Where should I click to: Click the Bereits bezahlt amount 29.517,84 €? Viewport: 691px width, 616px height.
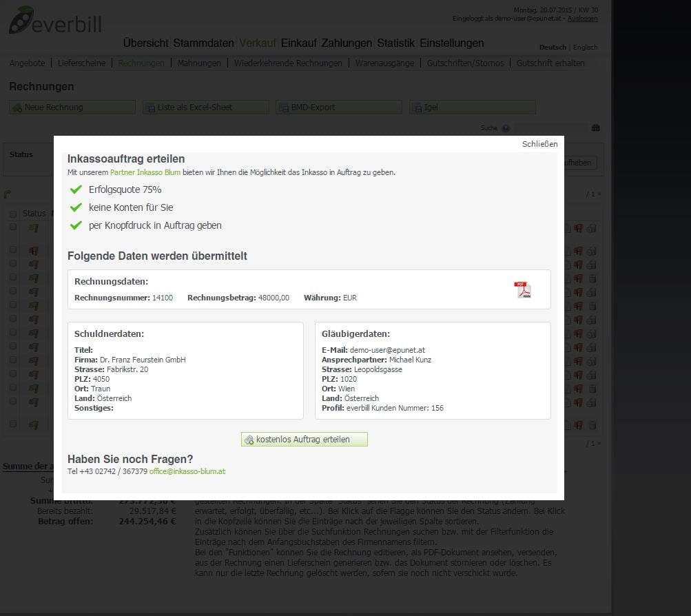pos(152,511)
